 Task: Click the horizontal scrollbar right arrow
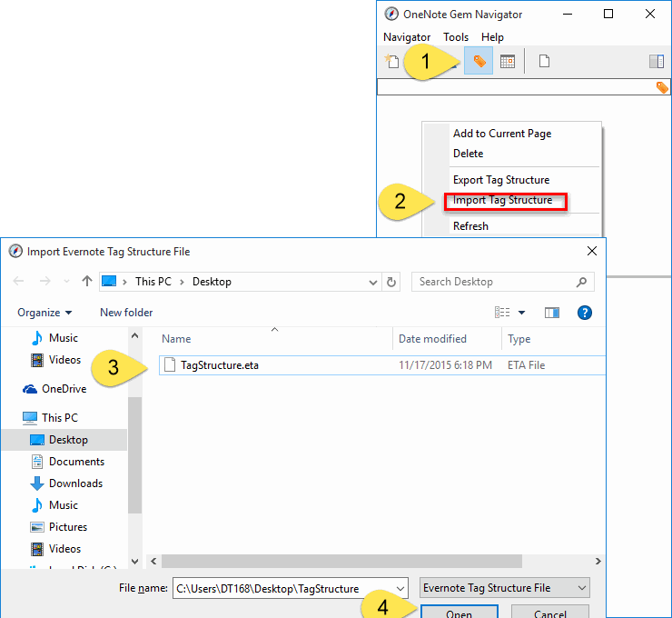click(598, 561)
